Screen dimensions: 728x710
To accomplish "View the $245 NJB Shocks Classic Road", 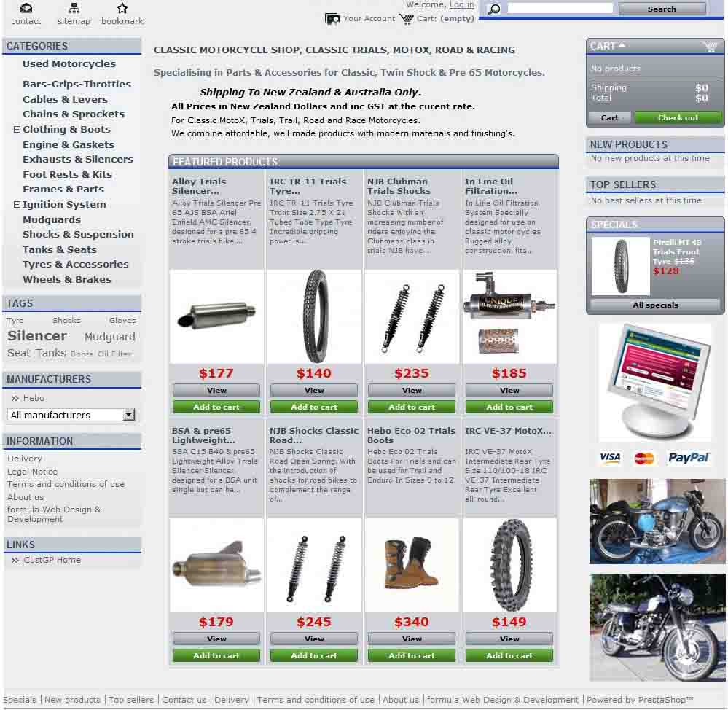I will coord(314,639).
